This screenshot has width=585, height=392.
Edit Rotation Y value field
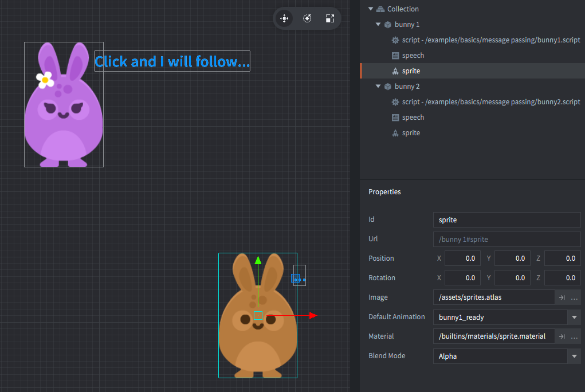point(512,278)
